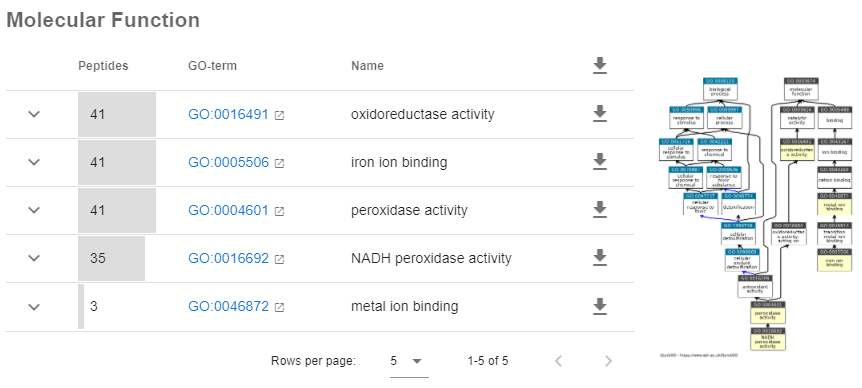Image resolution: width=862 pixels, height=388 pixels.
Task: Open external link icon beside GO:0046872
Action: pyautogui.click(x=279, y=307)
